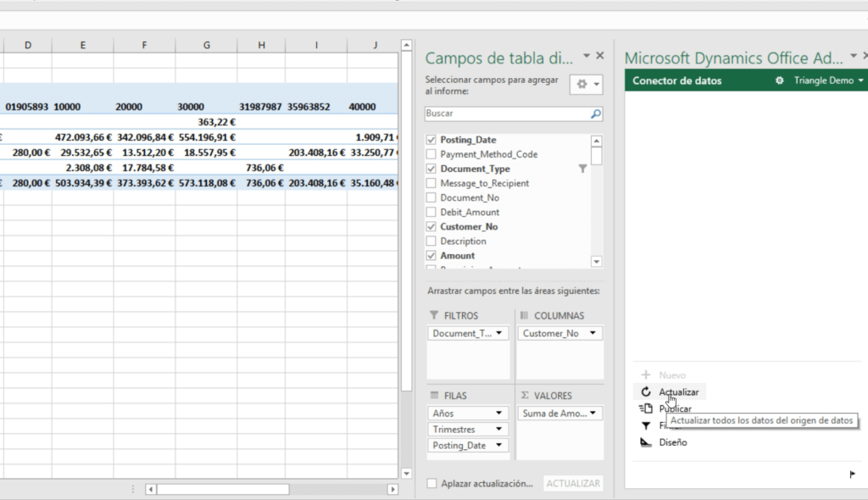Check the Payment_Method_Code field checkbox
Image resolution: width=868 pixels, height=500 pixels.
coord(431,155)
